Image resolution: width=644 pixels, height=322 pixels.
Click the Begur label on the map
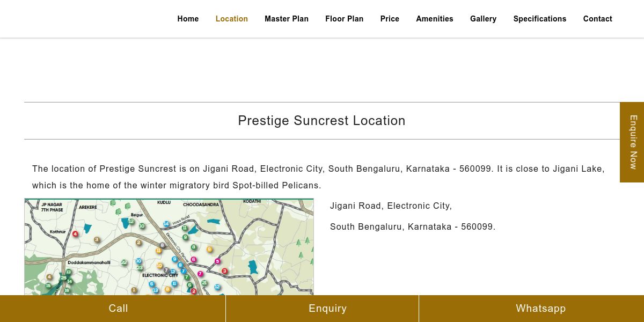pyautogui.click(x=137, y=215)
